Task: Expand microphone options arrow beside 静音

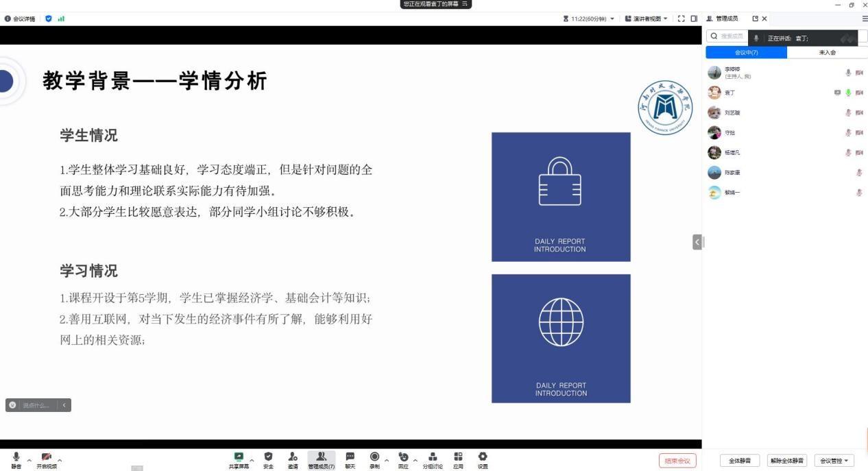Action: [29, 459]
